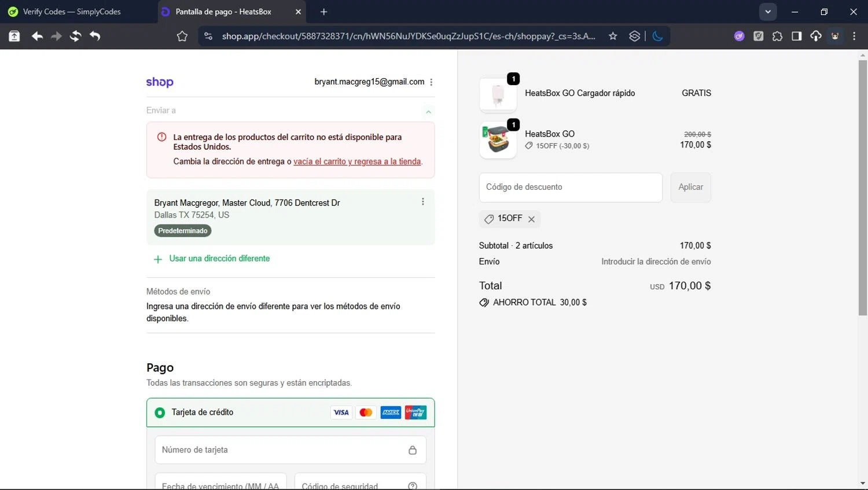Open address options menu for Bryant Macgregor

423,202
